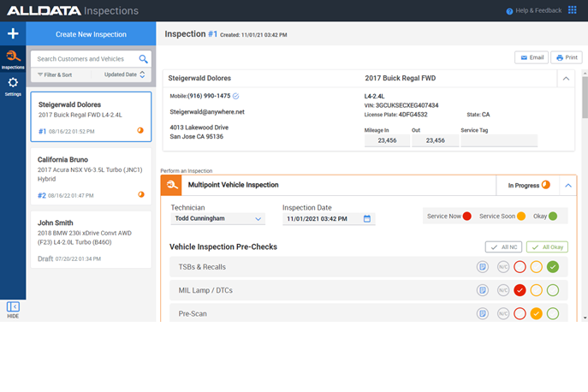The image size is (588, 392).
Task: Click Create New Inspection button
Action: coord(90,34)
